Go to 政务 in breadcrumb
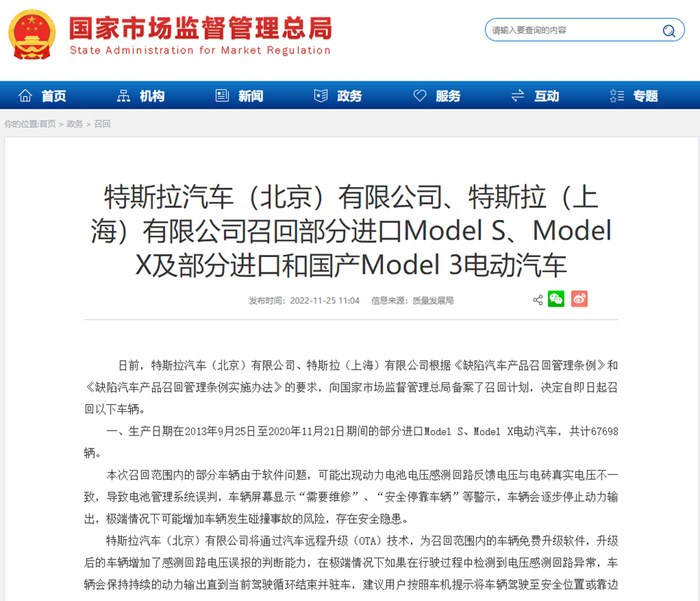Image resolution: width=700 pixels, height=601 pixels. coord(75,124)
